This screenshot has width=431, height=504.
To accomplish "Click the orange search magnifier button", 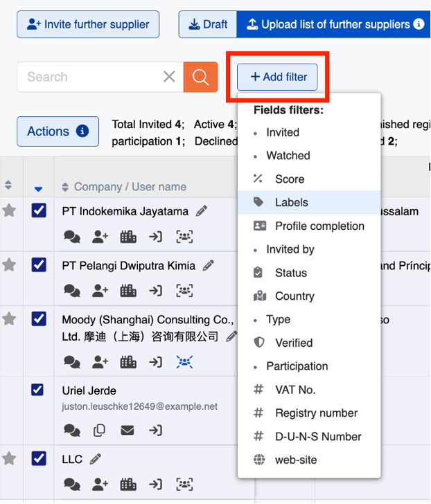I will pyautogui.click(x=200, y=77).
